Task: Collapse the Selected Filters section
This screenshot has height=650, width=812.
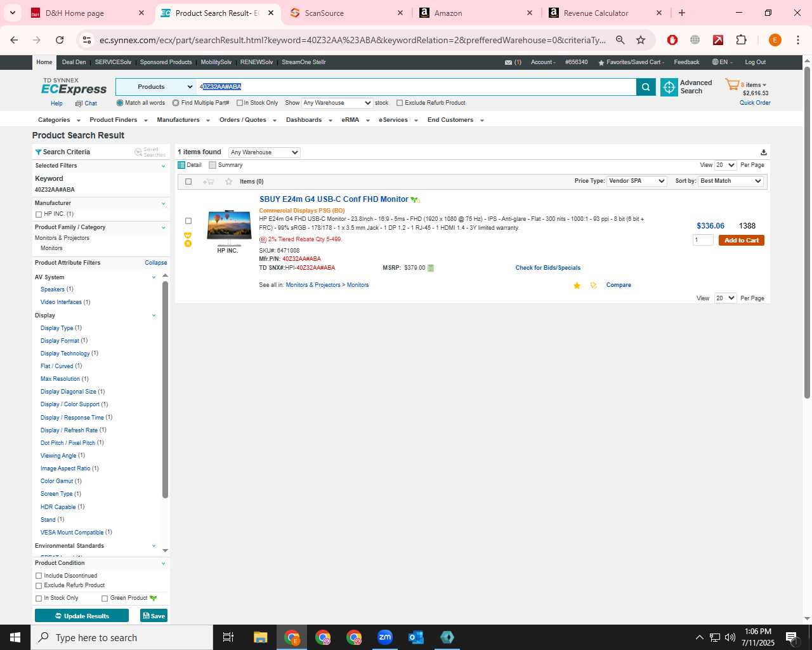Action: (x=163, y=166)
